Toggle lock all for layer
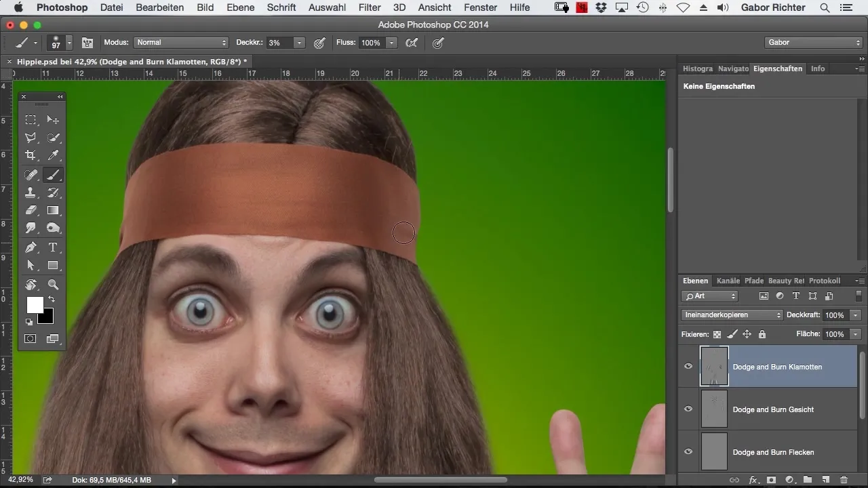 tap(762, 334)
